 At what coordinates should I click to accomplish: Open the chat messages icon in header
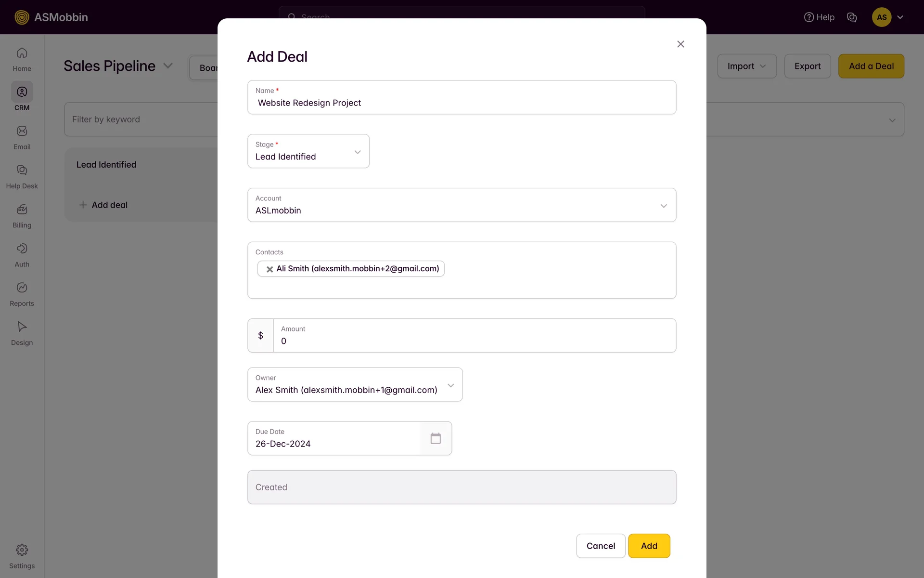pos(851,17)
